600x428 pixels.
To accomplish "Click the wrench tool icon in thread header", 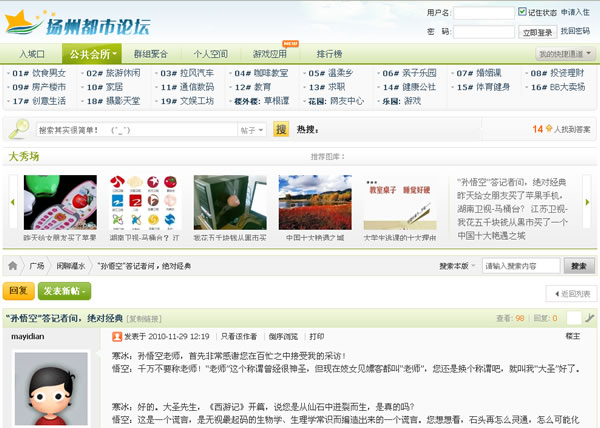I will (590, 318).
